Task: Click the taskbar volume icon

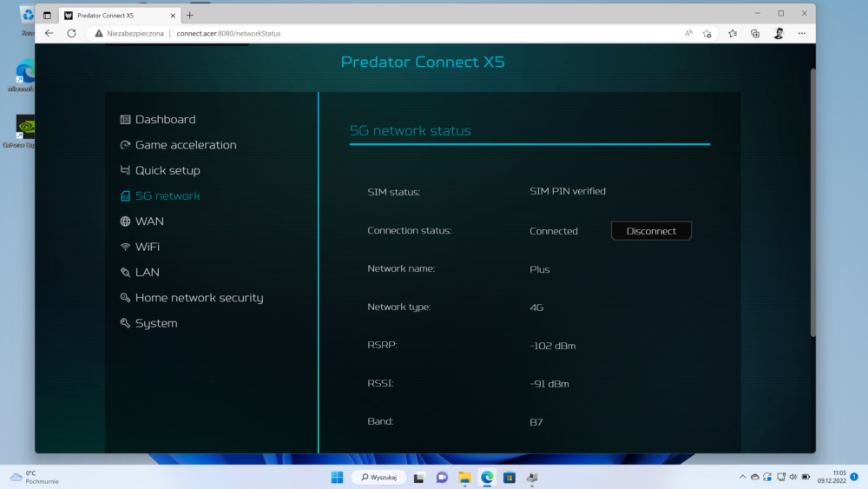Action: [793, 477]
